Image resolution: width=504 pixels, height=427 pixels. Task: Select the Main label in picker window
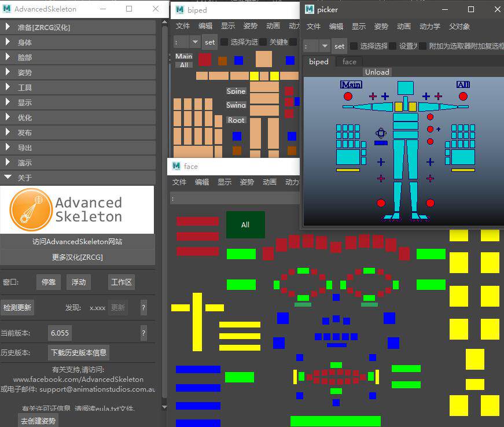pyautogui.click(x=351, y=84)
